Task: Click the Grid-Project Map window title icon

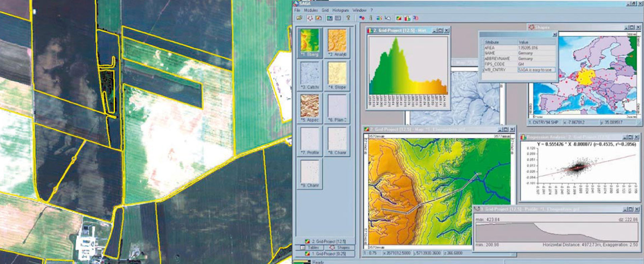Action: click(367, 129)
